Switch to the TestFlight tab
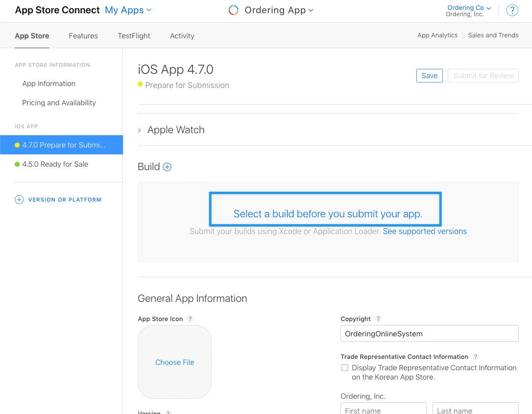Screen dimensions: 532x414 click(134, 36)
